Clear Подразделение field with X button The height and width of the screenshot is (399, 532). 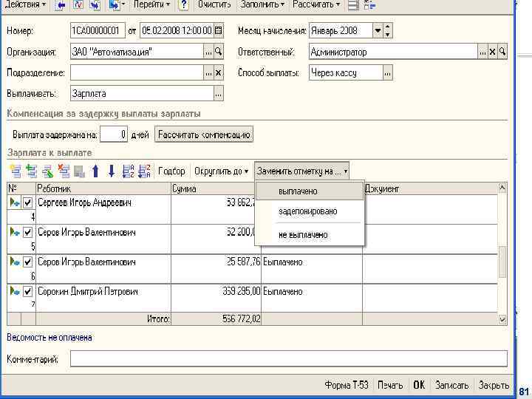point(219,72)
